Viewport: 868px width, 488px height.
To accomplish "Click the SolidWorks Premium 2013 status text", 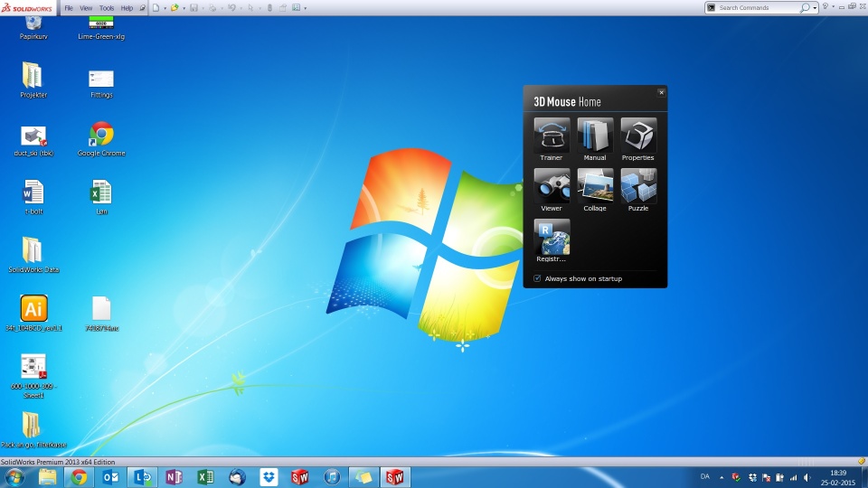I will [x=58, y=462].
